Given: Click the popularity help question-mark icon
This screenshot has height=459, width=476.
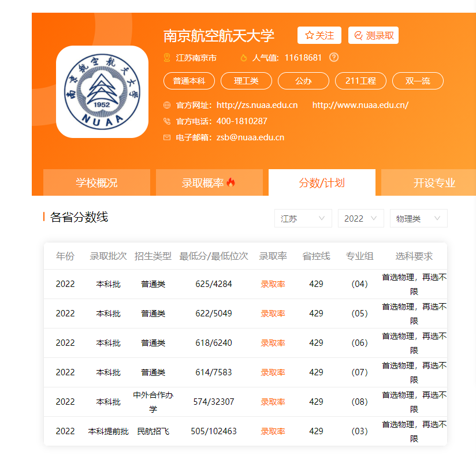Looking at the screenshot, I should [x=334, y=57].
